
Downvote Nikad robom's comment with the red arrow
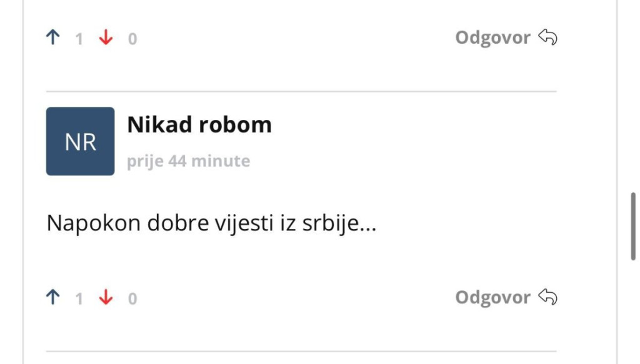pos(106,297)
